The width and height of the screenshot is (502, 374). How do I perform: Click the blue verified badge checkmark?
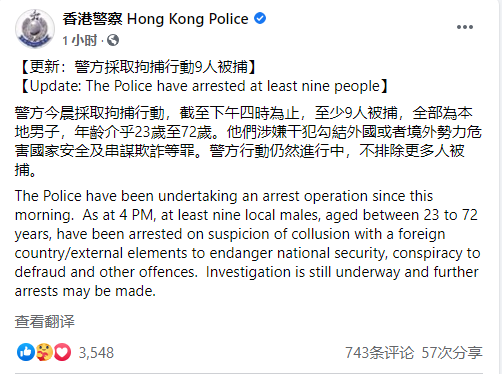click(x=260, y=18)
